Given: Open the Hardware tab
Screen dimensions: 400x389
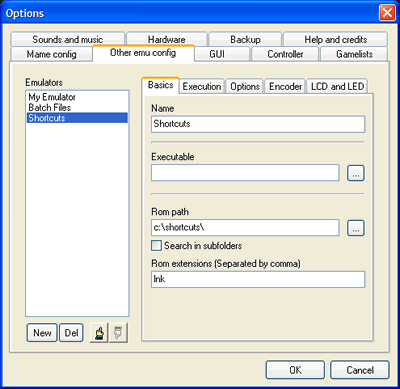Looking at the screenshot, I should click(x=167, y=39).
